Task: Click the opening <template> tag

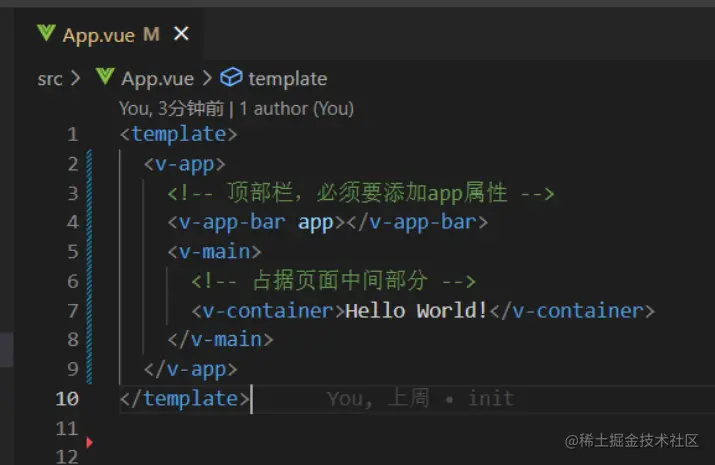Action: [178, 134]
